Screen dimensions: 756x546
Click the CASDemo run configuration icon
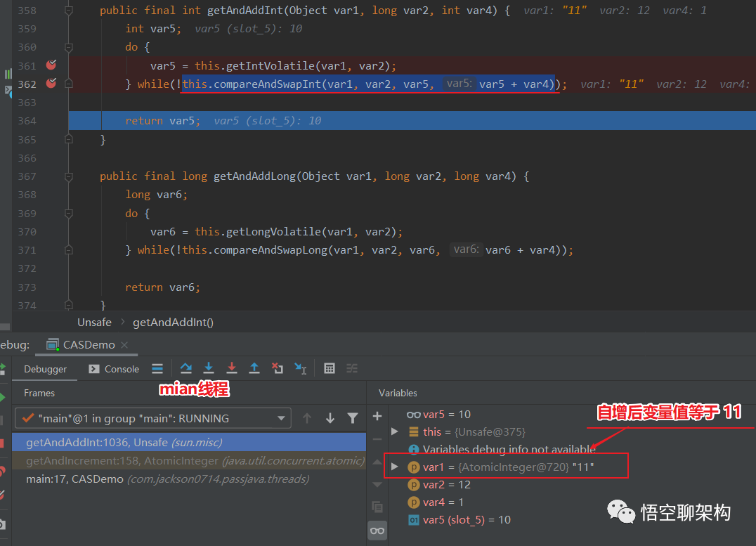pos(53,345)
